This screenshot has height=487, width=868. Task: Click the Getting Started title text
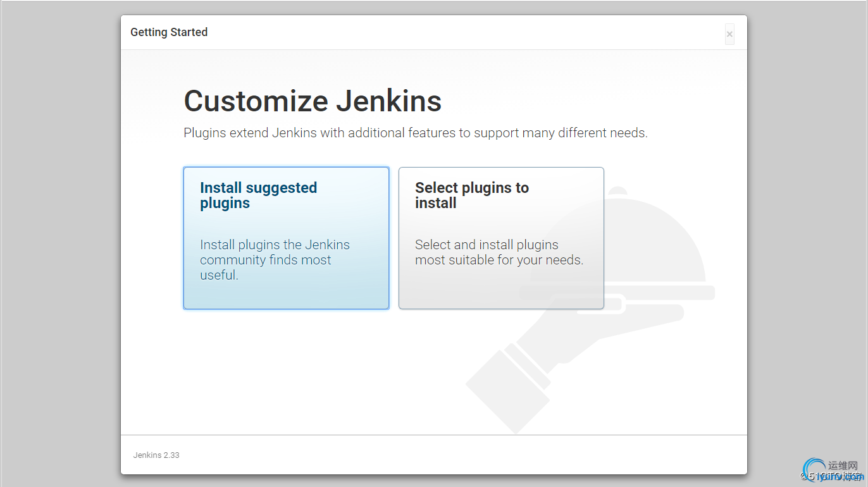[x=169, y=32]
